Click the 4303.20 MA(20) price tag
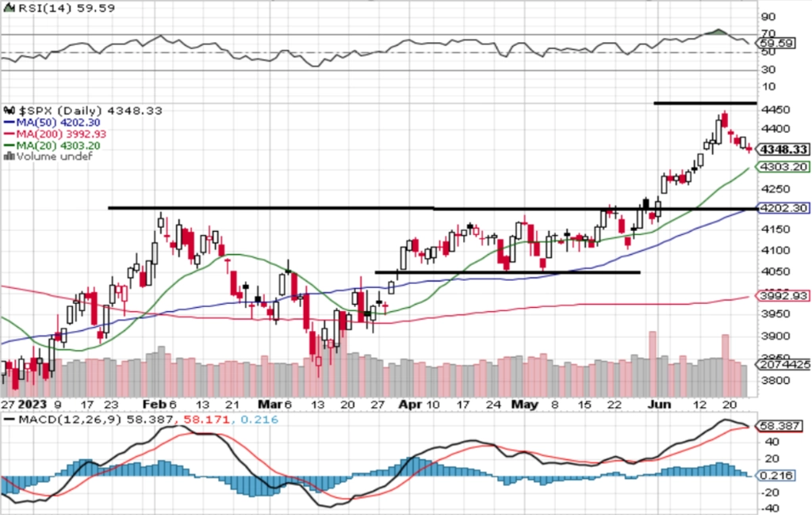 [783, 167]
